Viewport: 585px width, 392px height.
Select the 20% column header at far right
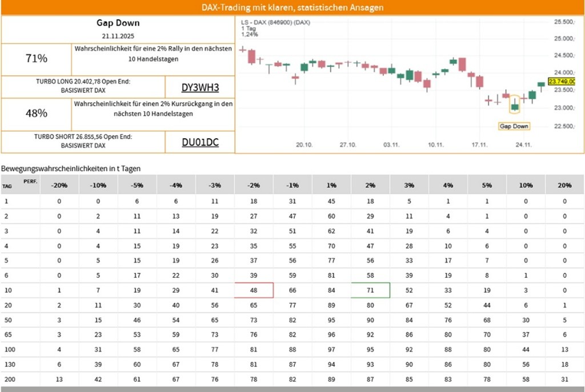tap(564, 185)
